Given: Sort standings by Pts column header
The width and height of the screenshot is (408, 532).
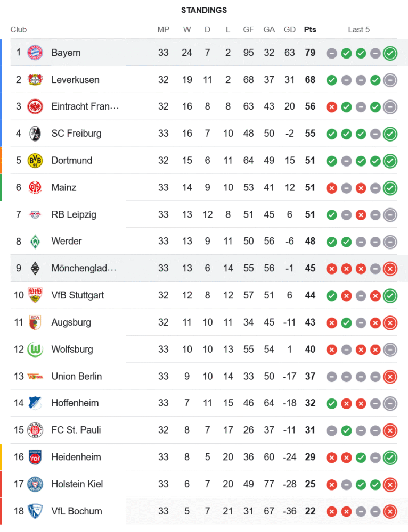Looking at the screenshot, I should point(310,30).
